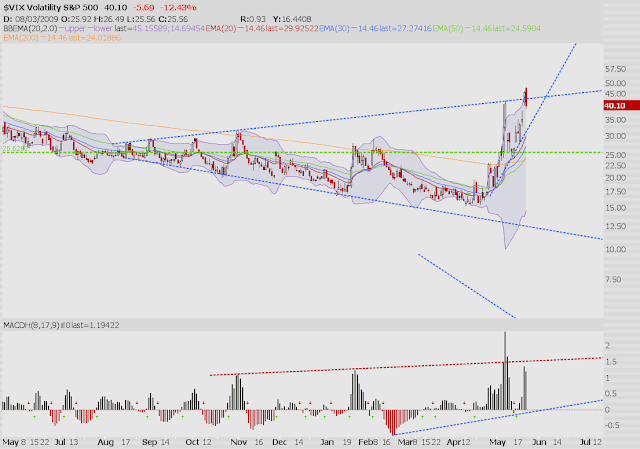This screenshot has height=449, width=640.
Task: Click the Nov label on the time axis
Action: [239, 442]
